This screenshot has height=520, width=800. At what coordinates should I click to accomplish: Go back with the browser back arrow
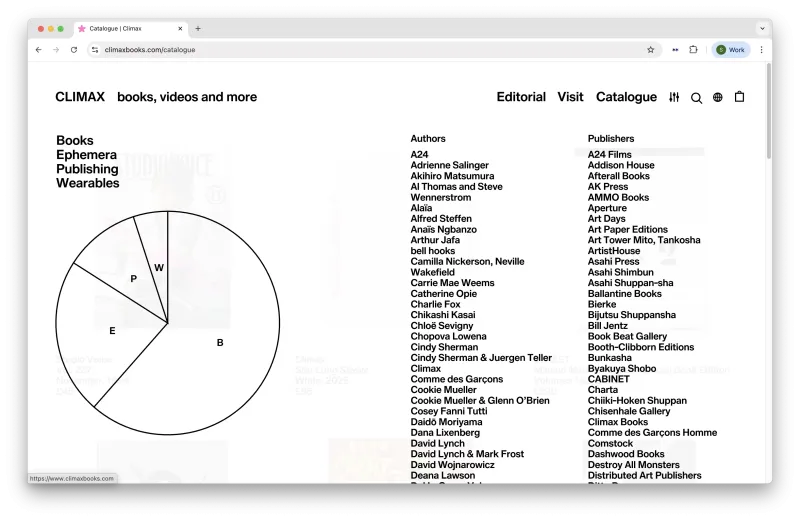click(39, 49)
